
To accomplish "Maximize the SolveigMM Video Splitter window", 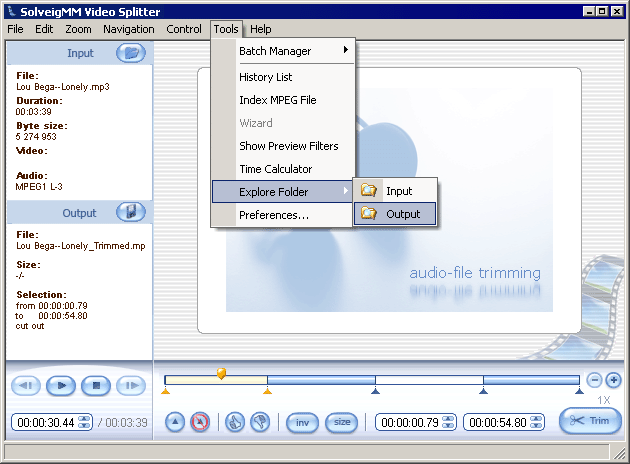I will point(602,11).
